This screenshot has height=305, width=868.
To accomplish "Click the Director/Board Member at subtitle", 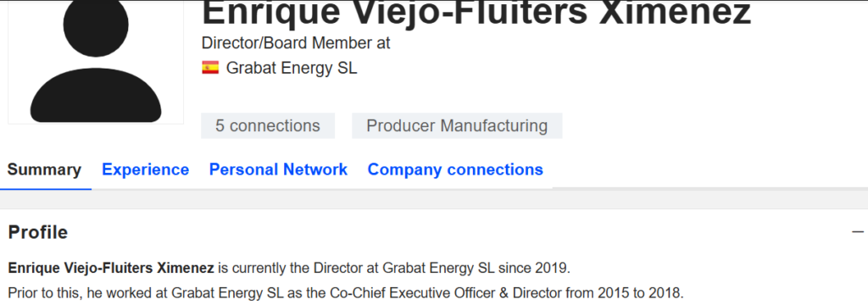I will [296, 43].
